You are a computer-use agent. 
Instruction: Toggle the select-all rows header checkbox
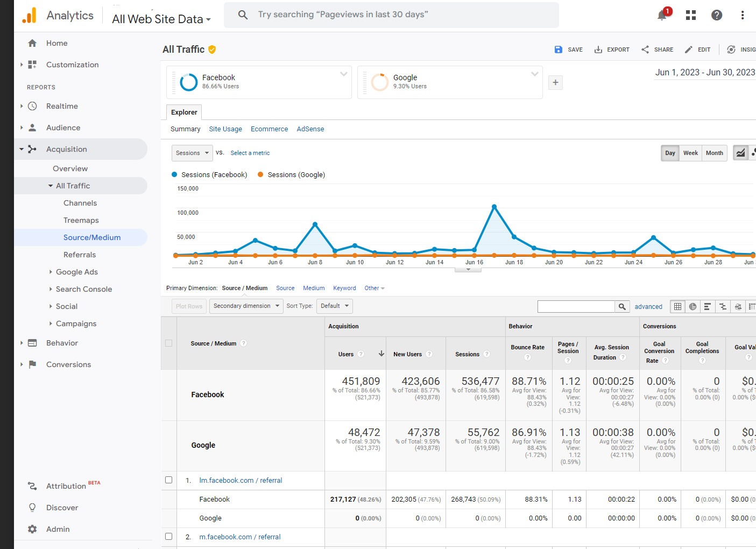coord(168,343)
